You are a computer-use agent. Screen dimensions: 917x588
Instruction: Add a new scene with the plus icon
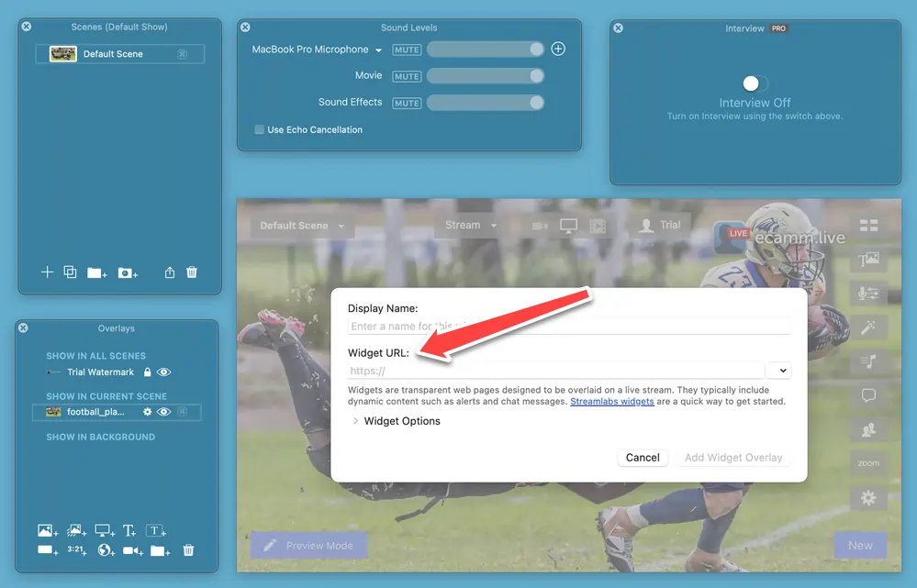coord(47,272)
